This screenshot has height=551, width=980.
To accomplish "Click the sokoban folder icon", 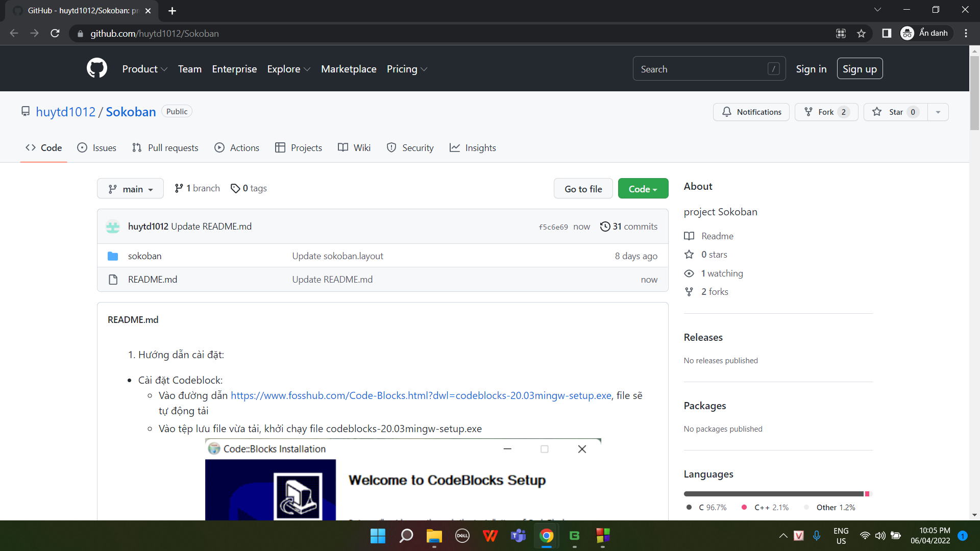I will 113,256.
